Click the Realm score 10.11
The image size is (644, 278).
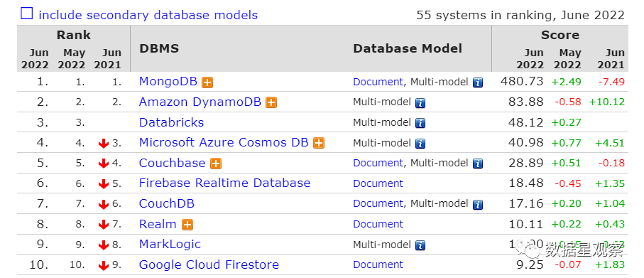[526, 224]
